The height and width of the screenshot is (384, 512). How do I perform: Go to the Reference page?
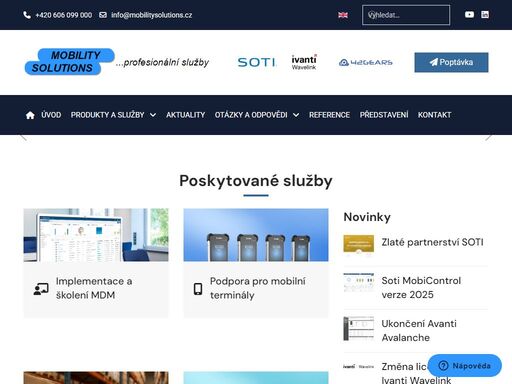pos(329,115)
